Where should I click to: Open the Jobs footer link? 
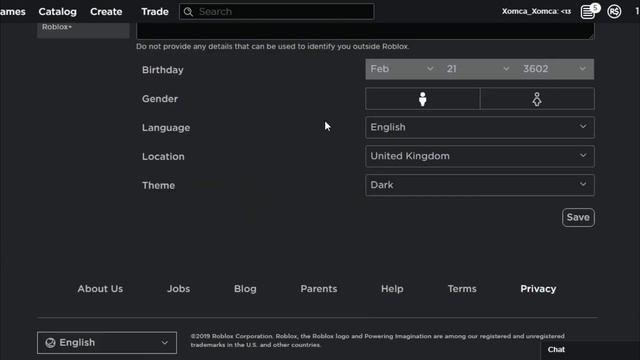178,289
